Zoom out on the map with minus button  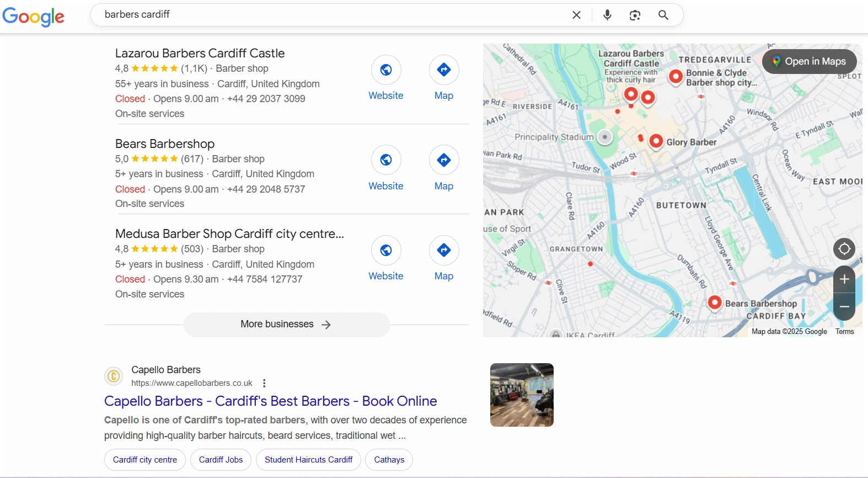point(844,306)
